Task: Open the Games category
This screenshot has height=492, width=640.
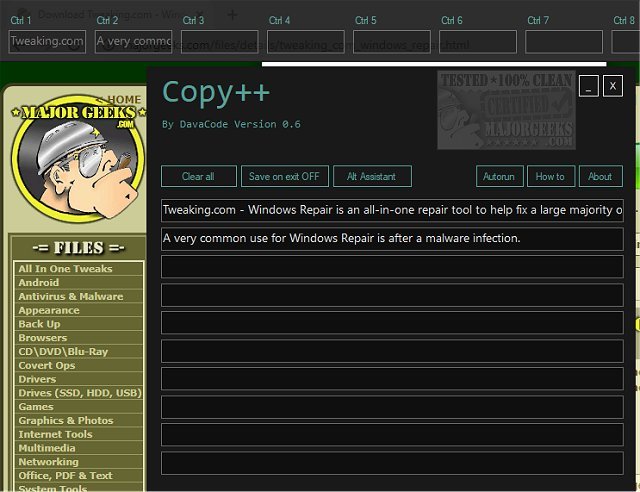Action: pyautogui.click(x=78, y=407)
